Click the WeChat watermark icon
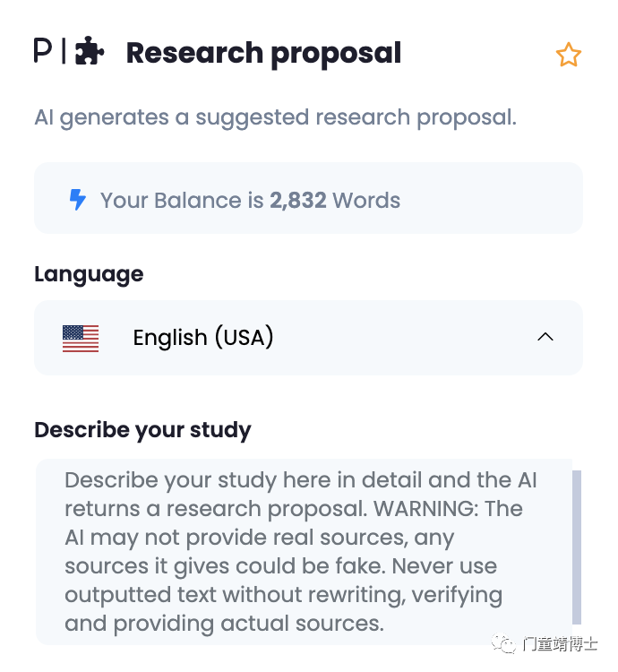618x672 pixels. (x=503, y=643)
